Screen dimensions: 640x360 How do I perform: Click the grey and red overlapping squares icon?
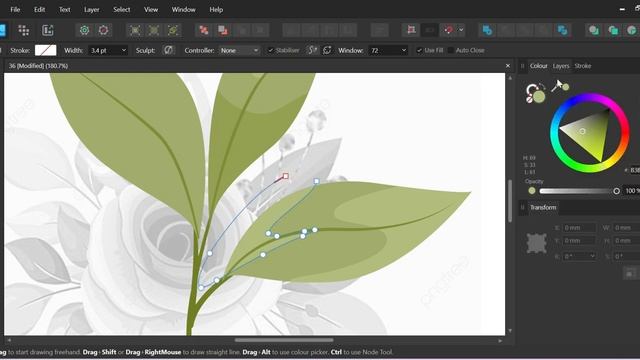[x=222, y=30]
